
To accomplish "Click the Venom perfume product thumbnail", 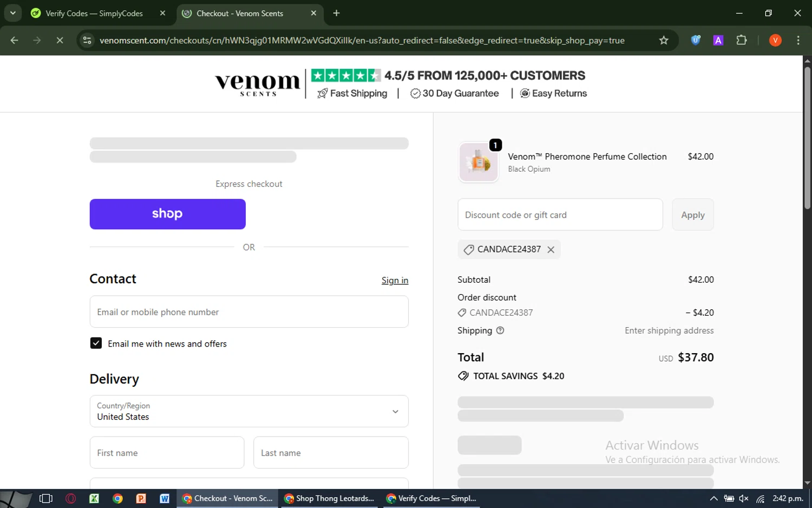I will coord(479,162).
